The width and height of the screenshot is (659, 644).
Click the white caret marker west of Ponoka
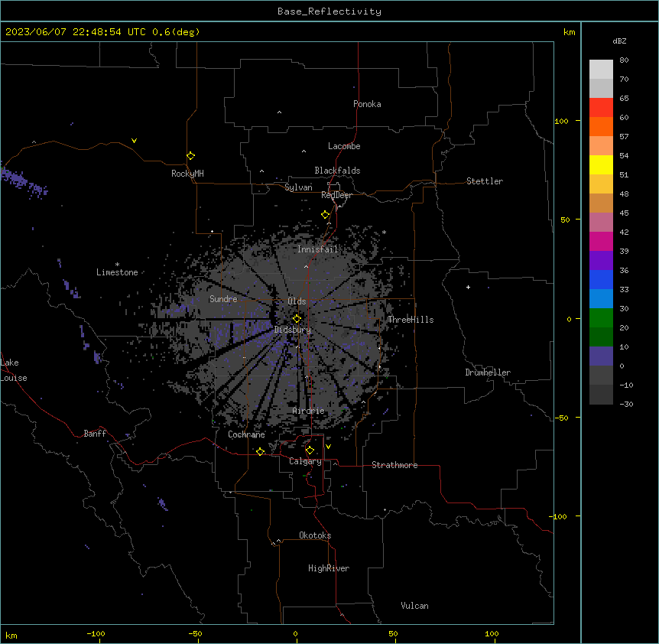coord(279,112)
